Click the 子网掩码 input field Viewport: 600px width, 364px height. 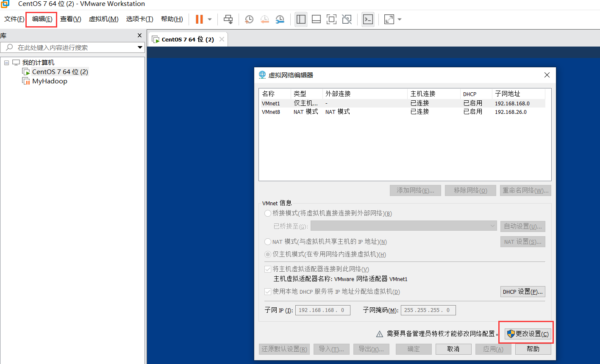click(428, 310)
